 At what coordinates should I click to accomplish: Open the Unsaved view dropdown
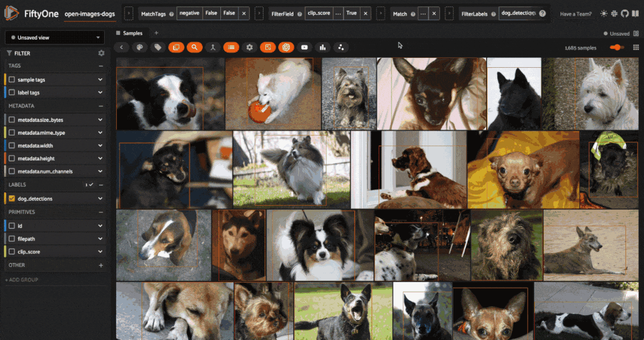click(x=55, y=37)
